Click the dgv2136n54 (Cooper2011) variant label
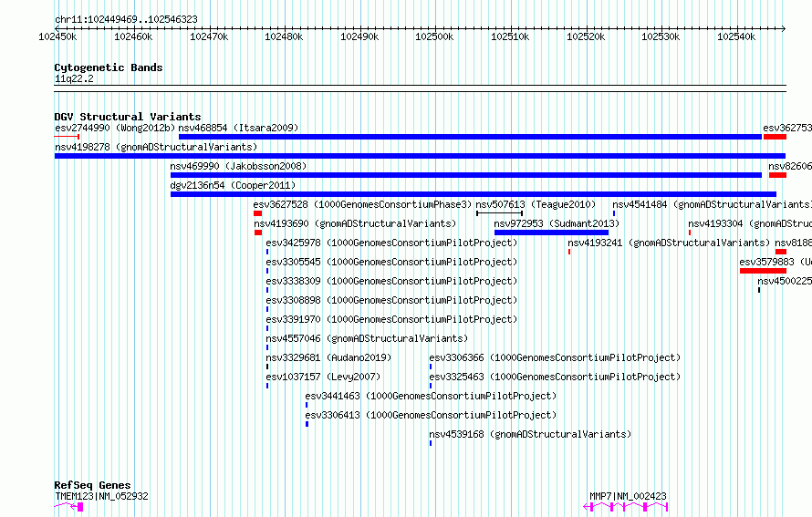The height and width of the screenshot is (517, 812). tap(233, 185)
